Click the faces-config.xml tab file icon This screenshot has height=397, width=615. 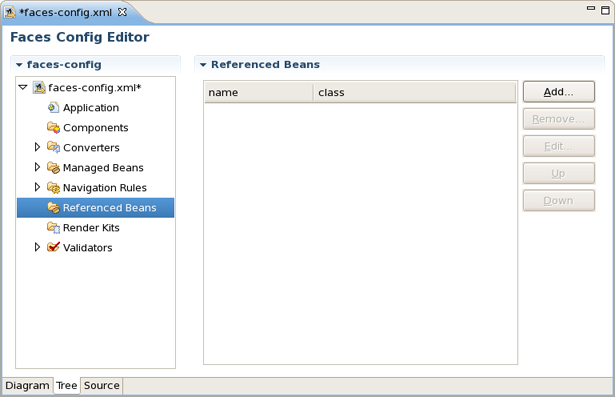[10, 13]
